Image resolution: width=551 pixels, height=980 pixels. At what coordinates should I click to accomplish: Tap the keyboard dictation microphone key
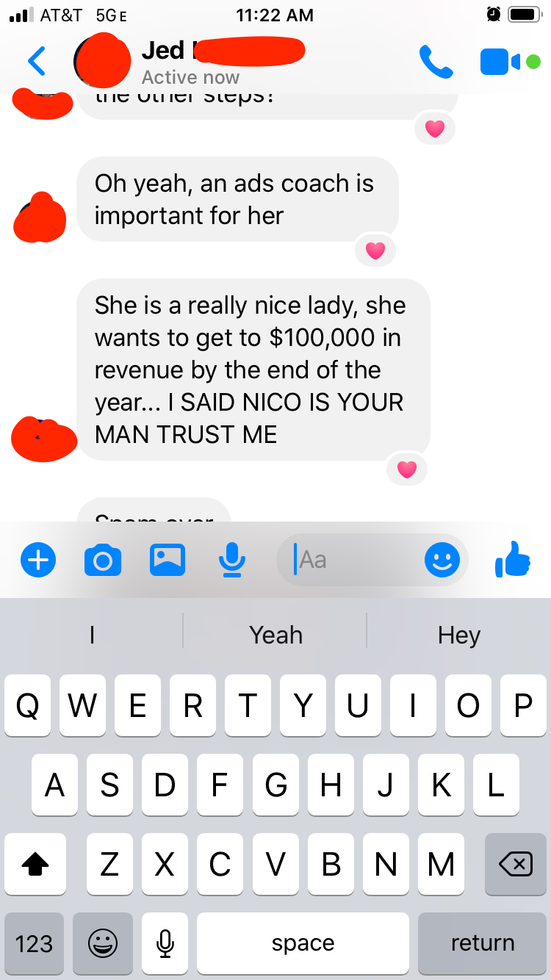pos(165,943)
